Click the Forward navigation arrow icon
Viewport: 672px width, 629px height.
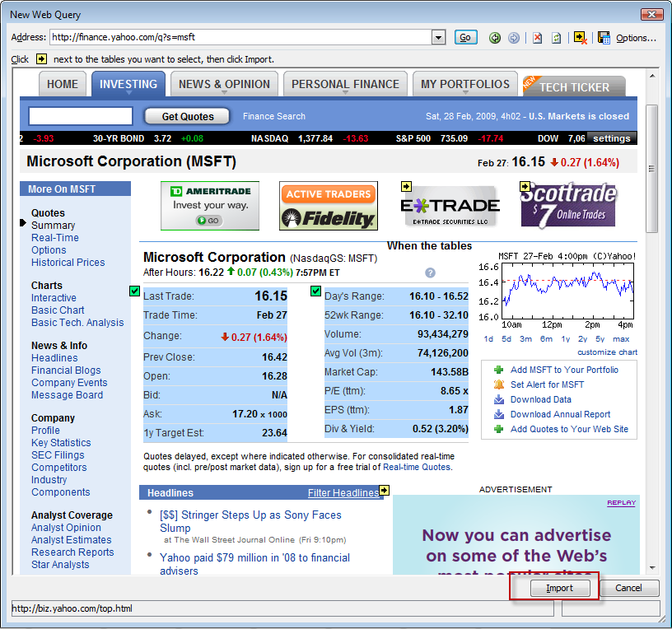pyautogui.click(x=513, y=38)
